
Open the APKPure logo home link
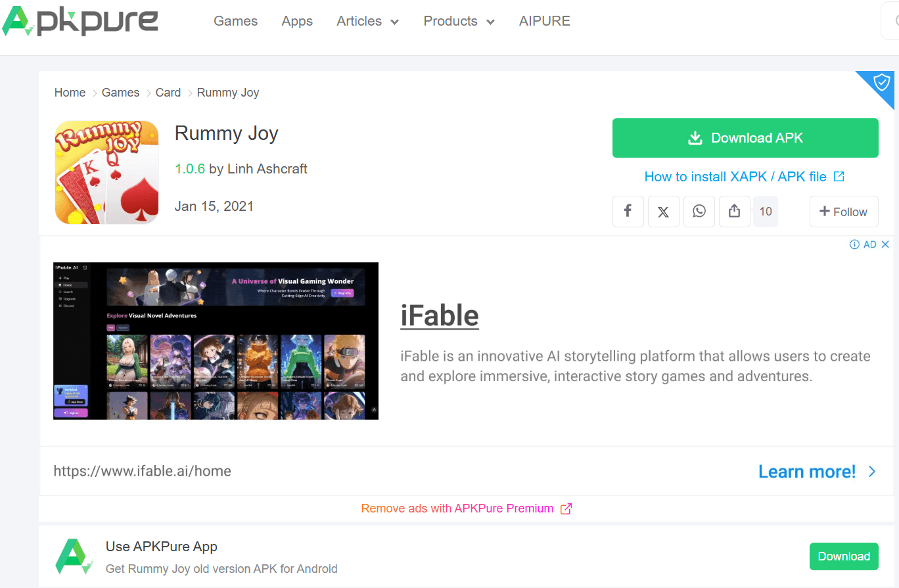coord(80,21)
